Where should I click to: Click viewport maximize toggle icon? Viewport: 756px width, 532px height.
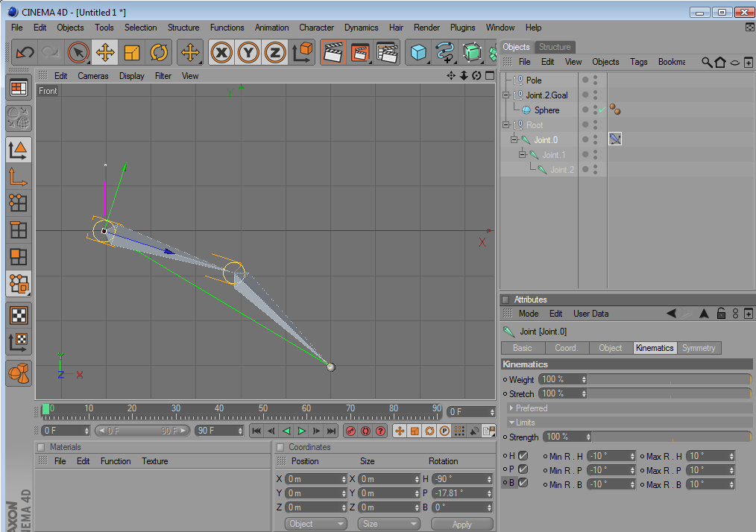pyautogui.click(x=490, y=76)
